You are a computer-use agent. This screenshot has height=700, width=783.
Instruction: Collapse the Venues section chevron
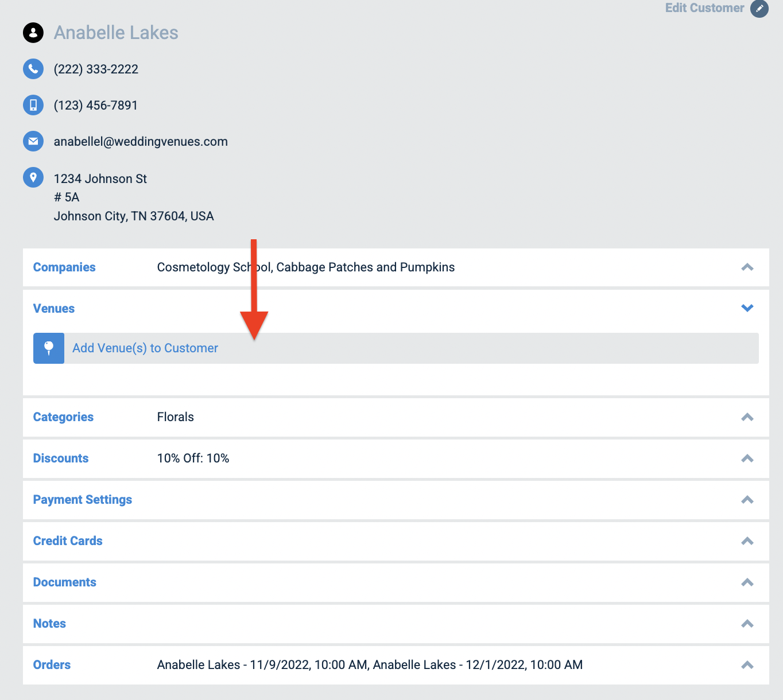[747, 308]
